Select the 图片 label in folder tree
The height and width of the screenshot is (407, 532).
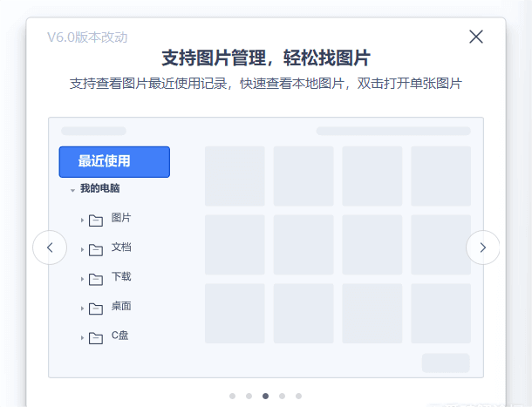pos(121,217)
